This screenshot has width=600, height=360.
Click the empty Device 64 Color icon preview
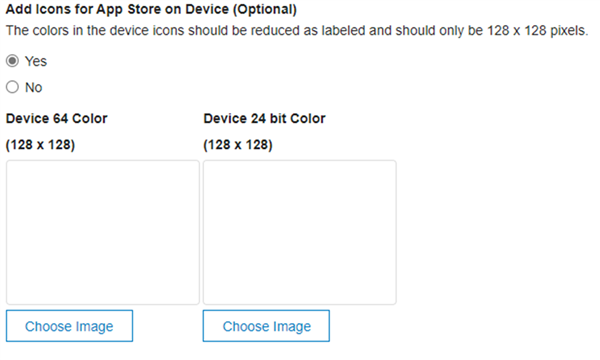coord(103,233)
